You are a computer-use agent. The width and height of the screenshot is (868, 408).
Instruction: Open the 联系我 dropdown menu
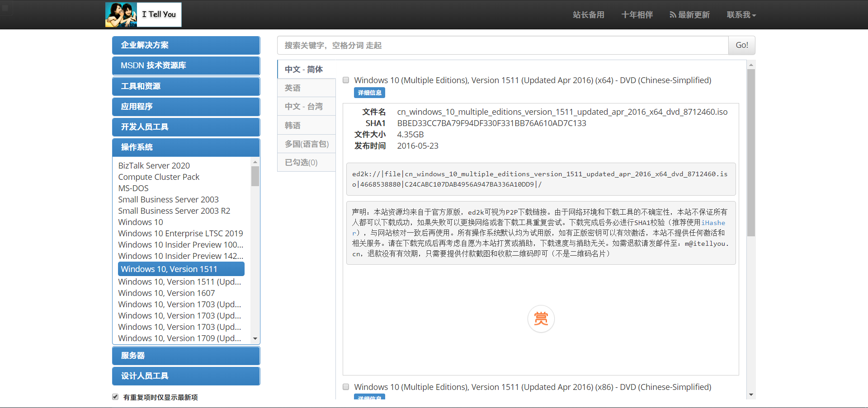click(x=741, y=15)
